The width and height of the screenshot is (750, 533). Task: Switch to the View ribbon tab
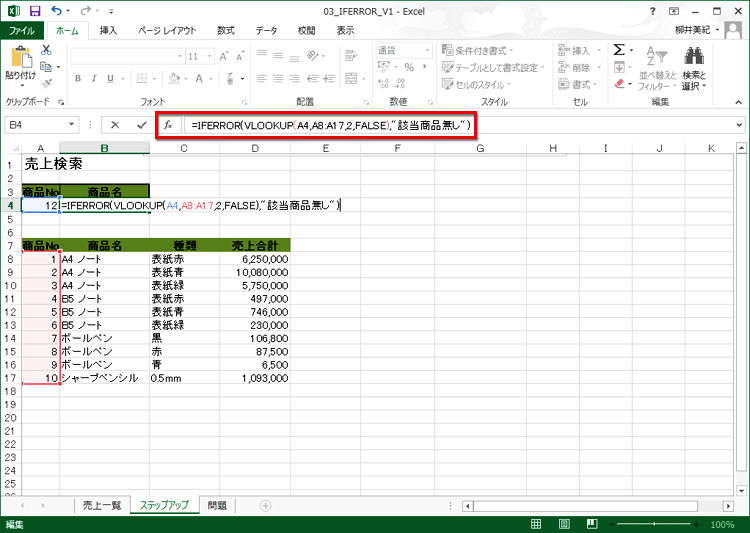click(x=345, y=31)
